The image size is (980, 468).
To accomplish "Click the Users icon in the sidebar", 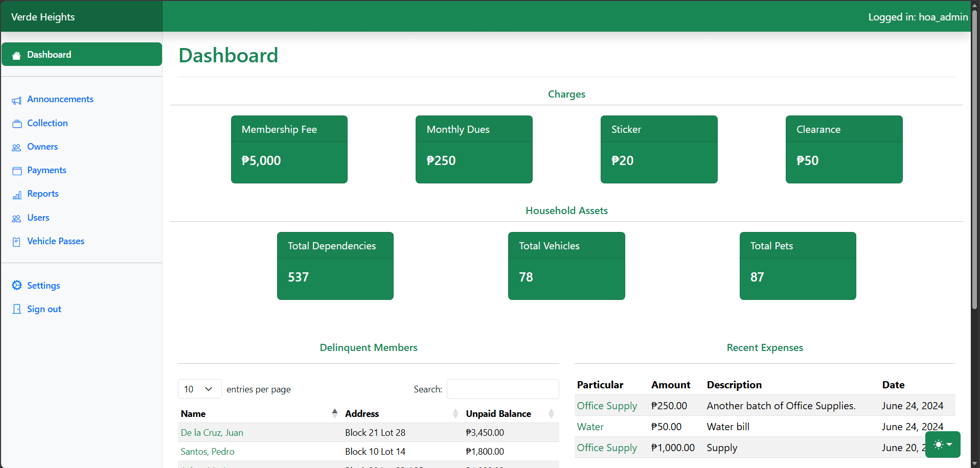I will (x=17, y=218).
